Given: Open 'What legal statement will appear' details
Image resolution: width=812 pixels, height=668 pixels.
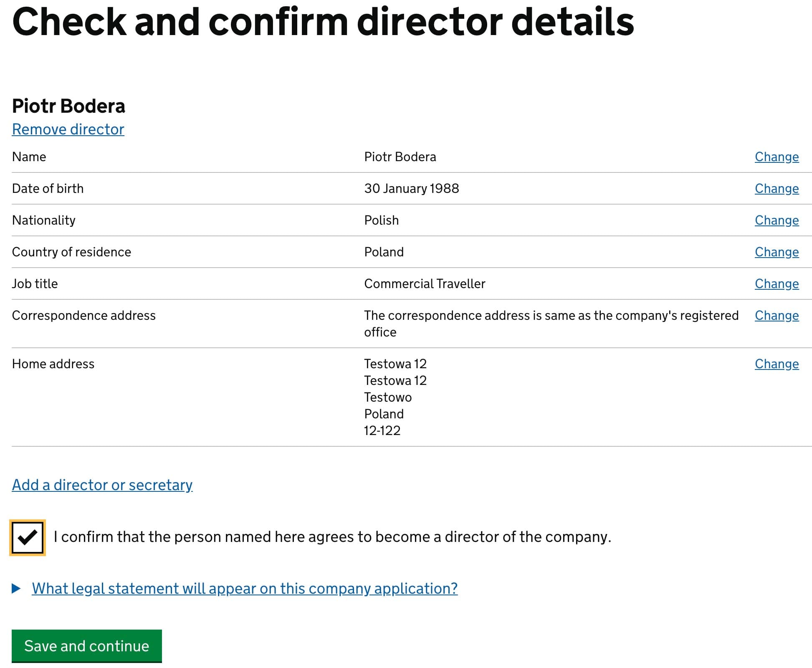Looking at the screenshot, I should tap(245, 589).
